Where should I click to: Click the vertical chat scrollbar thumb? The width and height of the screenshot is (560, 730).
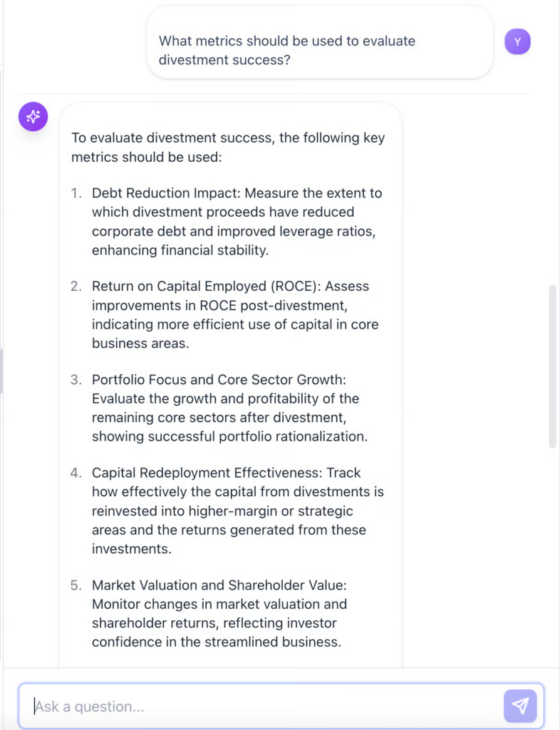click(552, 366)
